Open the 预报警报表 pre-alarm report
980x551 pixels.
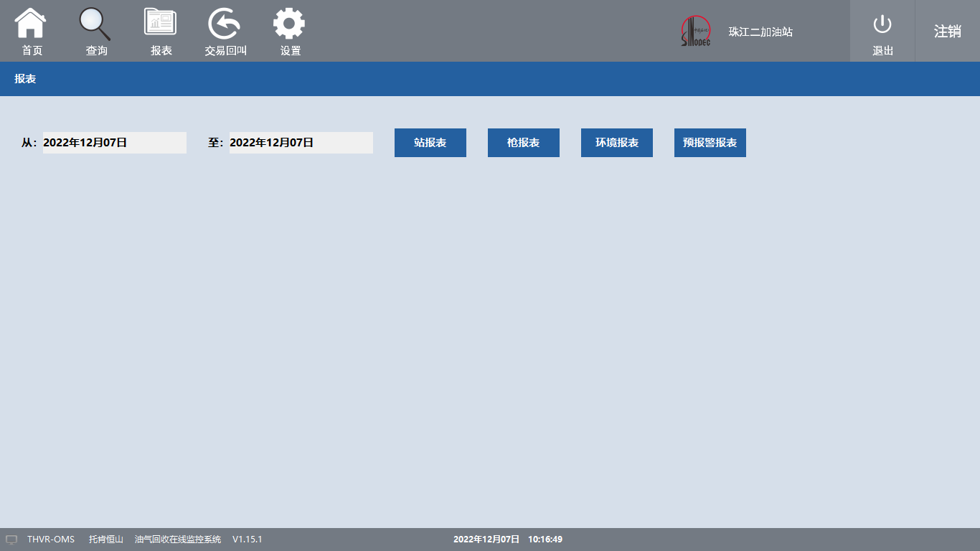pyautogui.click(x=710, y=143)
